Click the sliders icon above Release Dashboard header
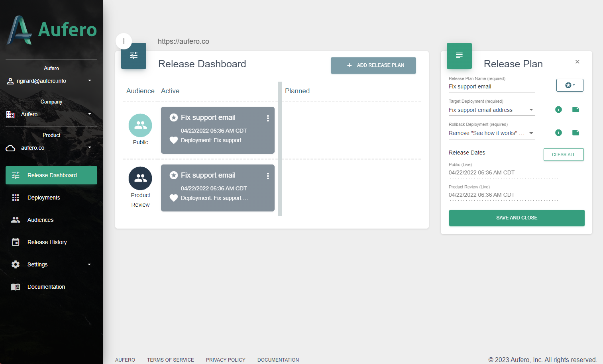 click(134, 56)
